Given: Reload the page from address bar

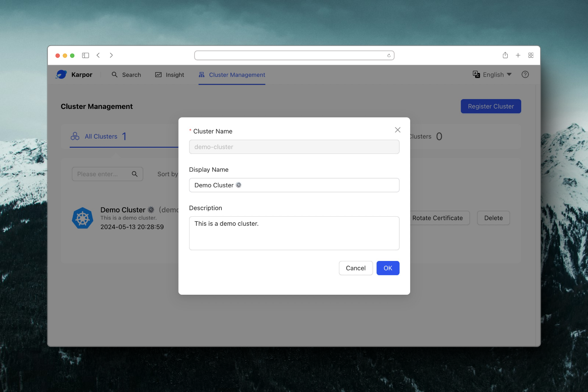Looking at the screenshot, I should (x=389, y=56).
